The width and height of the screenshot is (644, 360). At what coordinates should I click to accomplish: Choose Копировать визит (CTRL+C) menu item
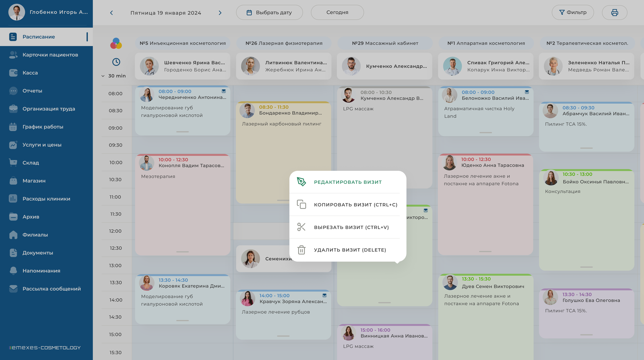coord(348,205)
